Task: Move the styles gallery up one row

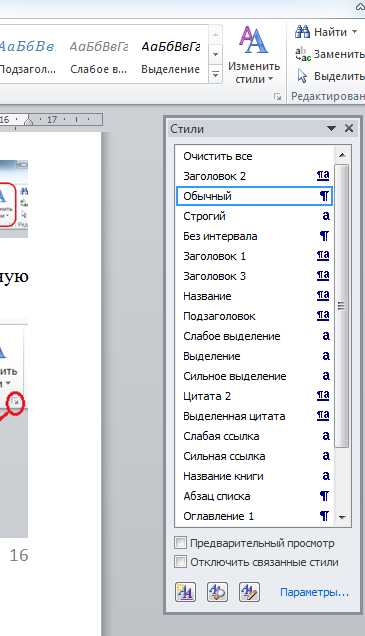Action: tap(216, 34)
